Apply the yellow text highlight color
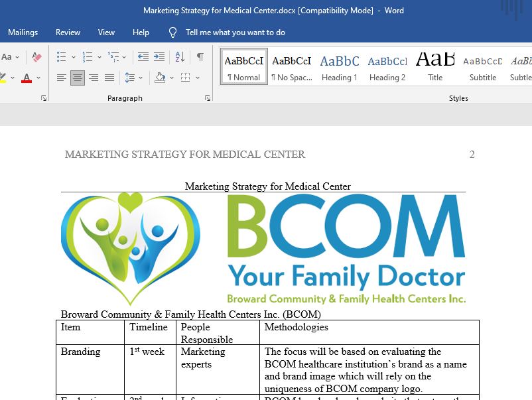532x400 pixels. tap(3, 78)
